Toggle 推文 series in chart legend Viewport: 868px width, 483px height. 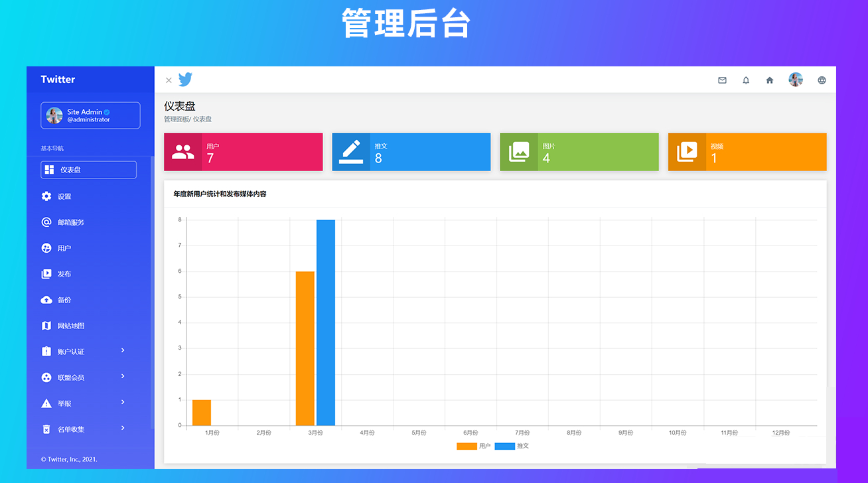(x=512, y=446)
